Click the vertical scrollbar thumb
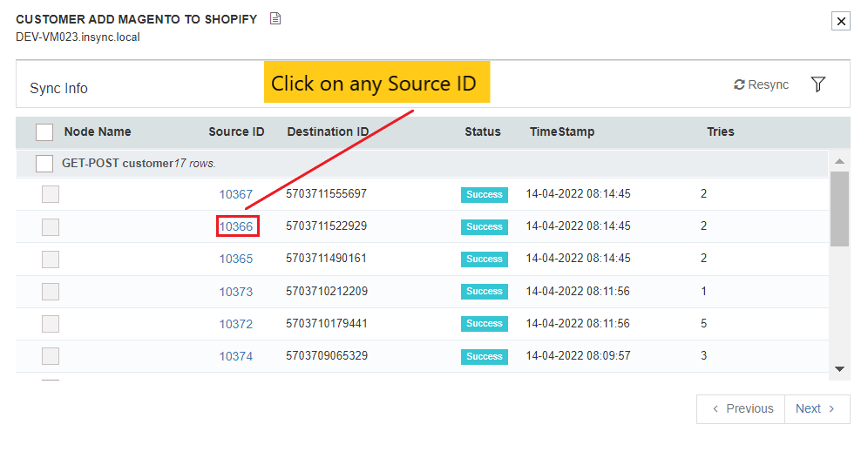 (839, 209)
